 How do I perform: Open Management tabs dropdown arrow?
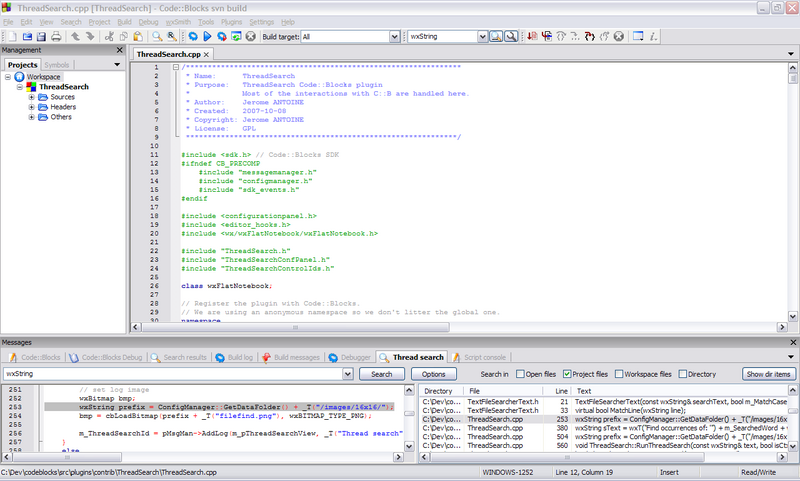point(117,65)
